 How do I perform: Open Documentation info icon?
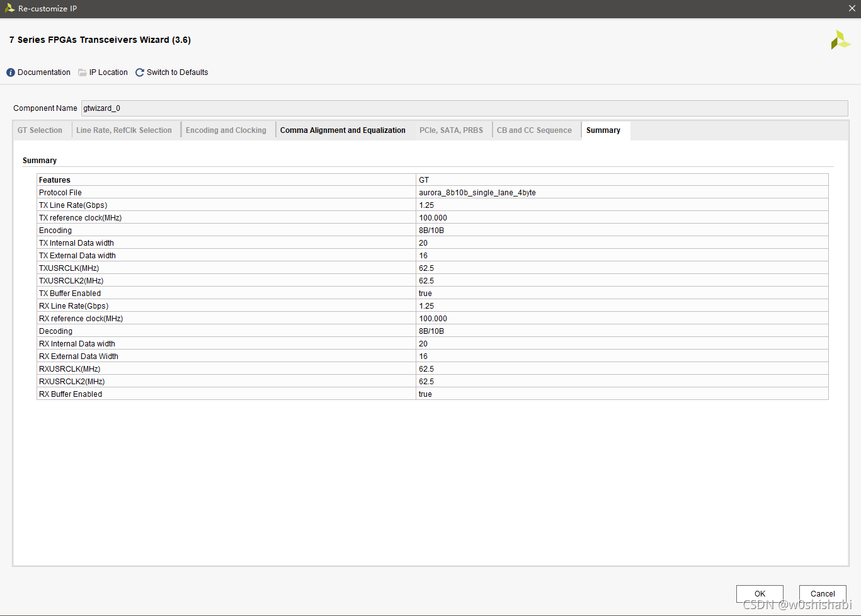click(x=11, y=72)
